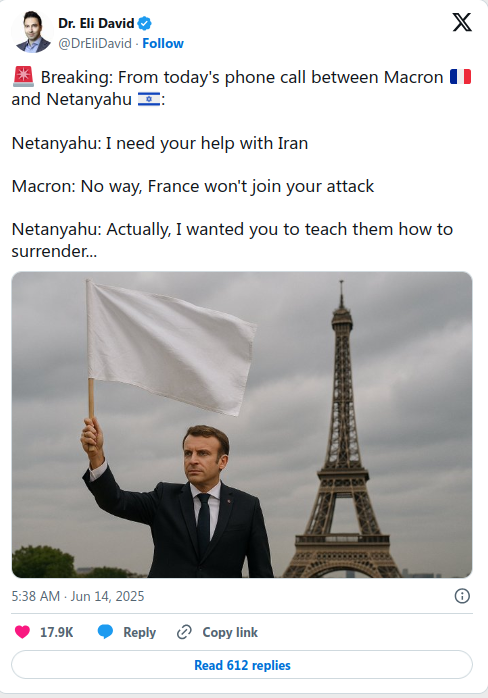
Task: Click the blue verified badge
Action: [144, 23]
